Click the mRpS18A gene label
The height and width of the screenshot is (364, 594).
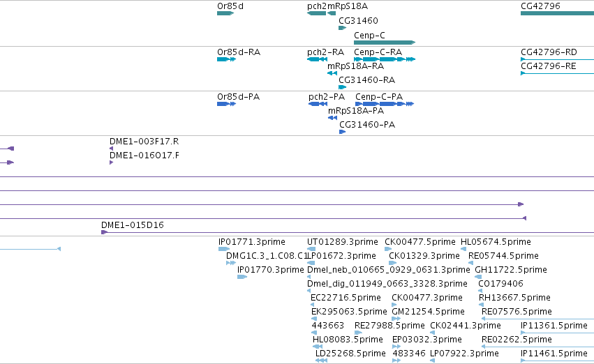(348, 6)
